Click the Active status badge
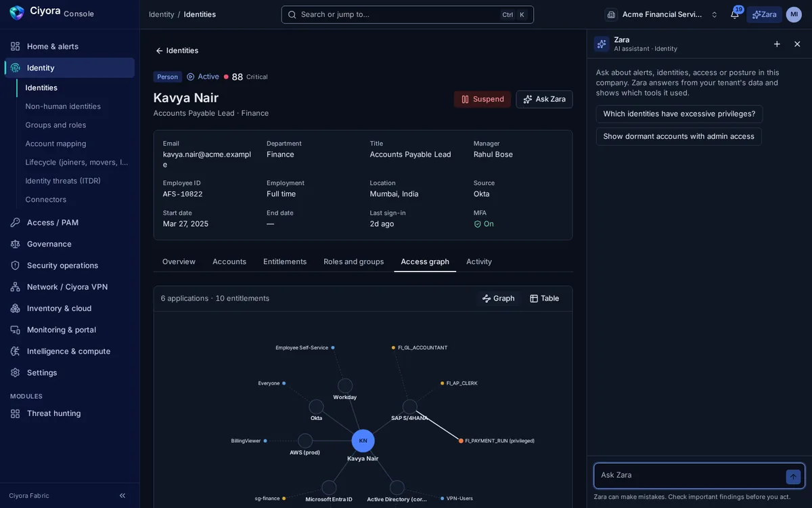 pyautogui.click(x=203, y=77)
